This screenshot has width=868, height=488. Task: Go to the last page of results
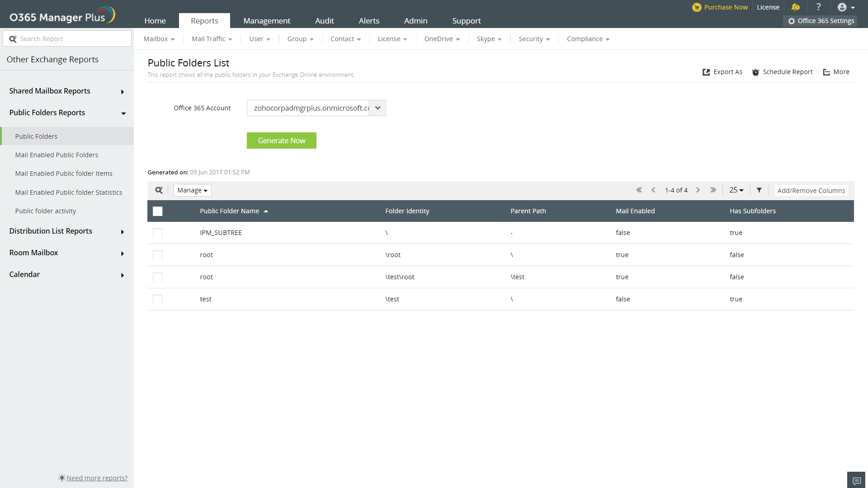[x=713, y=190]
